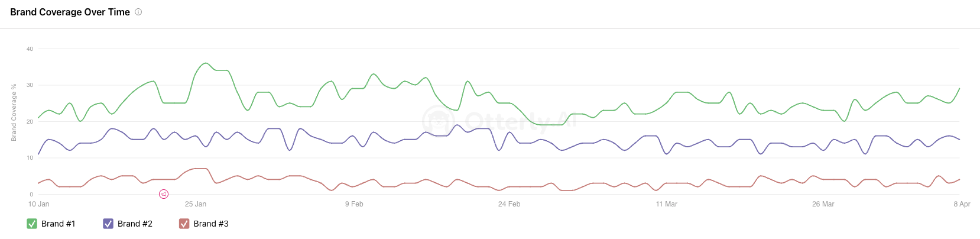The width and height of the screenshot is (980, 239).
Task: Select the 26 Mar x-axis label
Action: [x=823, y=204]
